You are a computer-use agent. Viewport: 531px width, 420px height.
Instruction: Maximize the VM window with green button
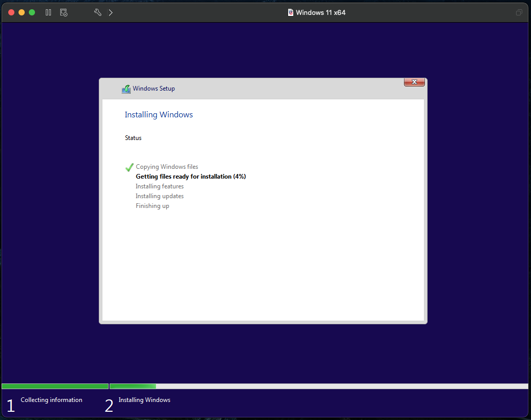(x=32, y=12)
